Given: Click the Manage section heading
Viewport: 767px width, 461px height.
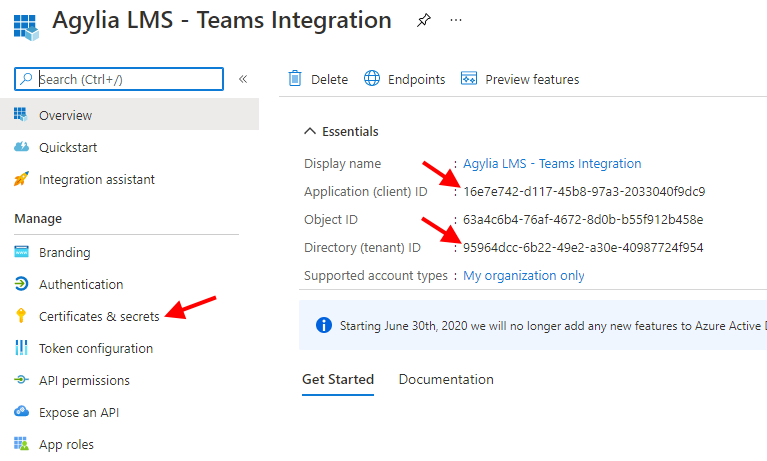Looking at the screenshot, I should (38, 219).
